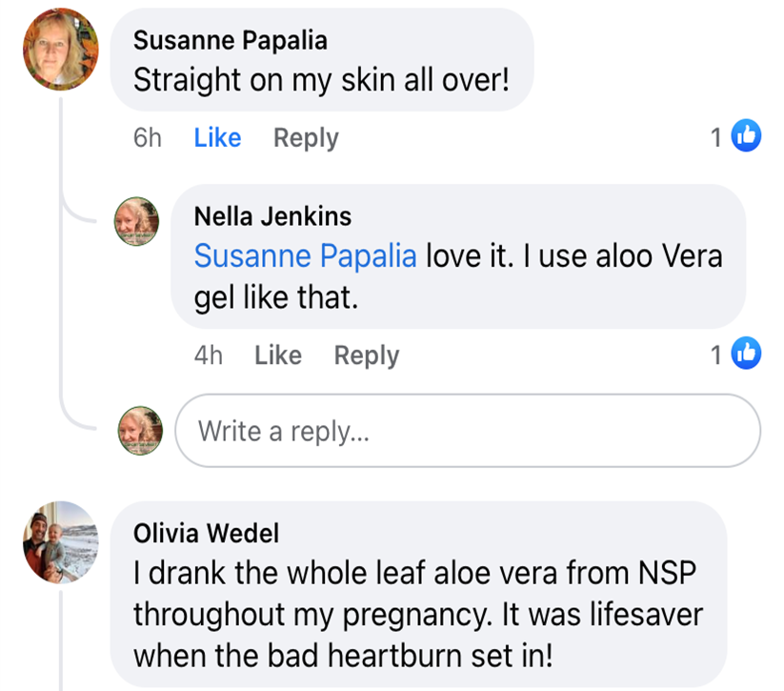Click the thumbs-up reaction icon on Nella's reply
This screenshot has height=691, width=784.
pos(746,355)
